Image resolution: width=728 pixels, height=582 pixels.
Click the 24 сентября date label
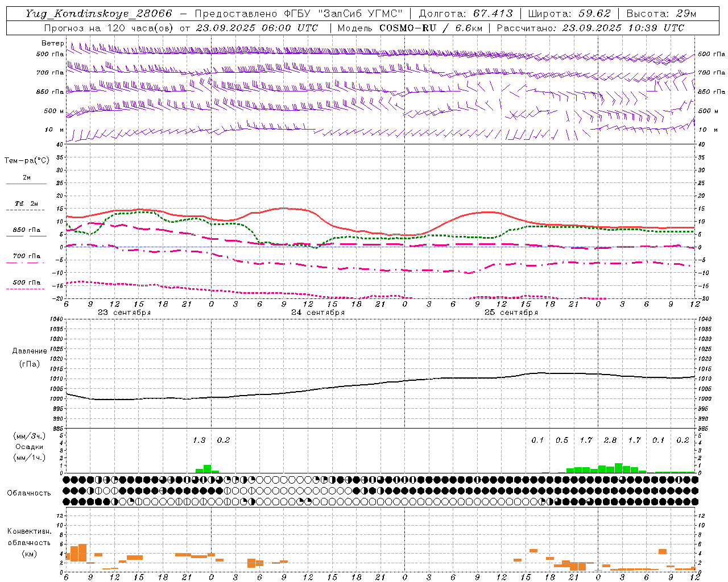coord(318,313)
